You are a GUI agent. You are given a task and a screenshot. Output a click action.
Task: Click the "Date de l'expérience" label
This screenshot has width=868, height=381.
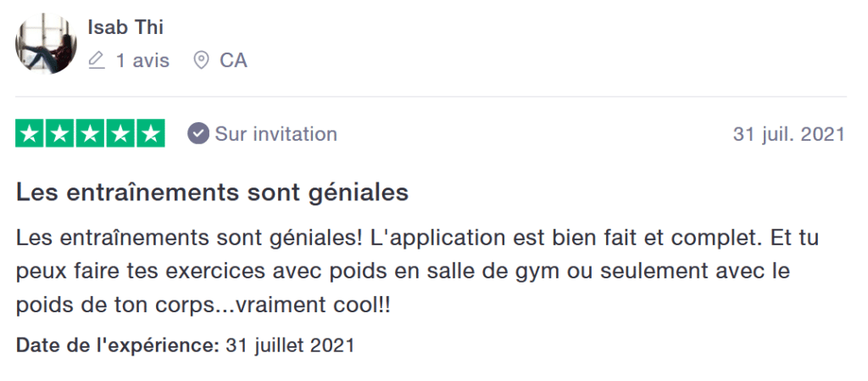(118, 345)
